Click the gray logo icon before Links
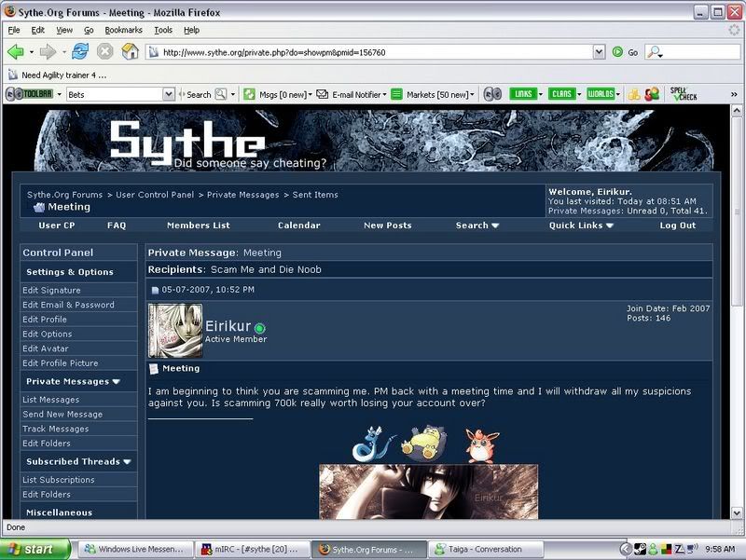This screenshot has height=560, width=746. [x=492, y=94]
